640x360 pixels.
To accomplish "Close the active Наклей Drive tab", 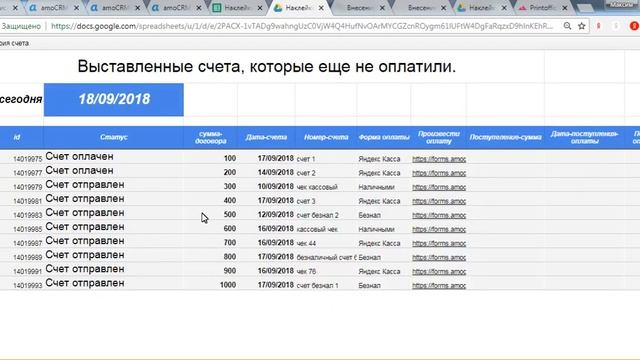I will (x=321, y=8).
